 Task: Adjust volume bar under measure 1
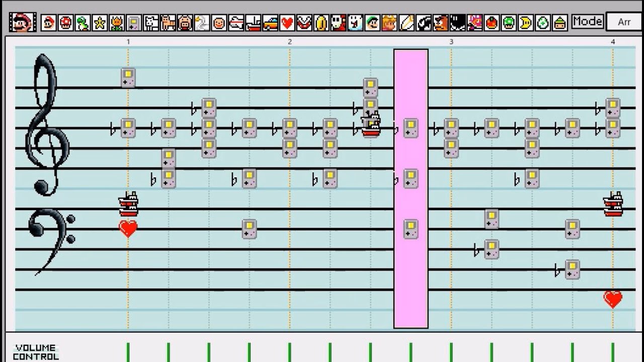point(128,352)
